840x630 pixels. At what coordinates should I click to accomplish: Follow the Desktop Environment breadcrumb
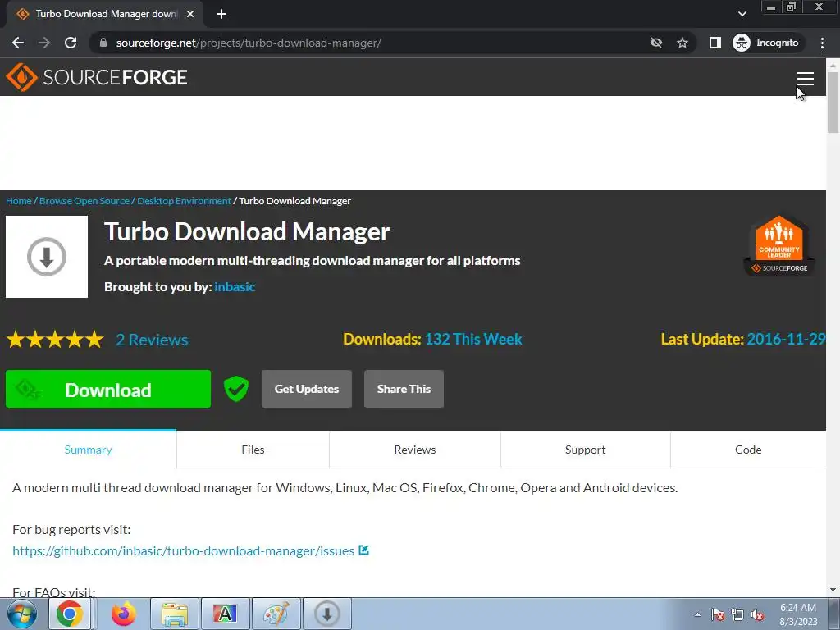click(184, 201)
